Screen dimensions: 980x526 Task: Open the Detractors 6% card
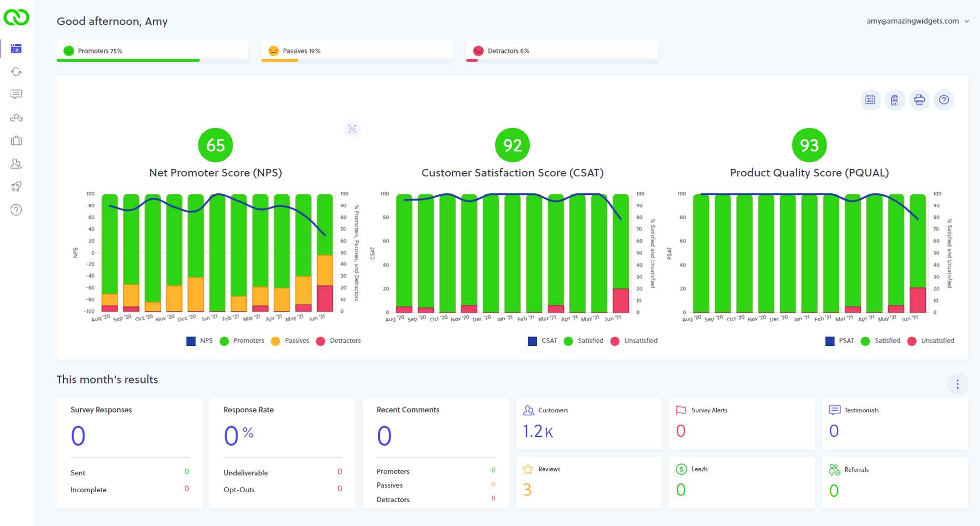[562, 51]
